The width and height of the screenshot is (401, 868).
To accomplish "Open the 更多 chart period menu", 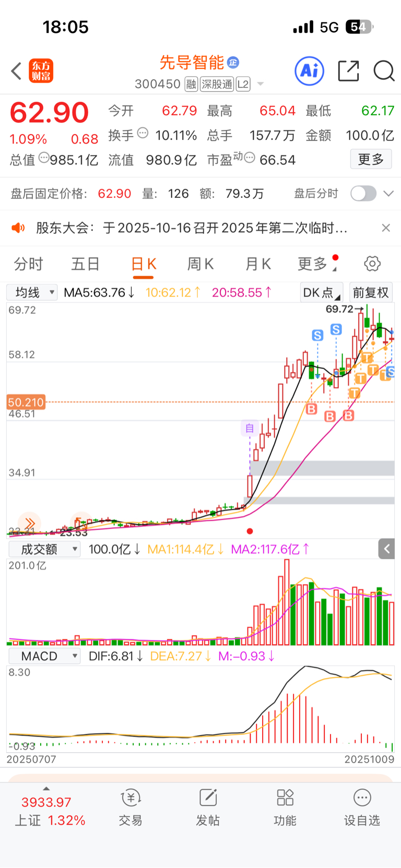I will click(317, 264).
